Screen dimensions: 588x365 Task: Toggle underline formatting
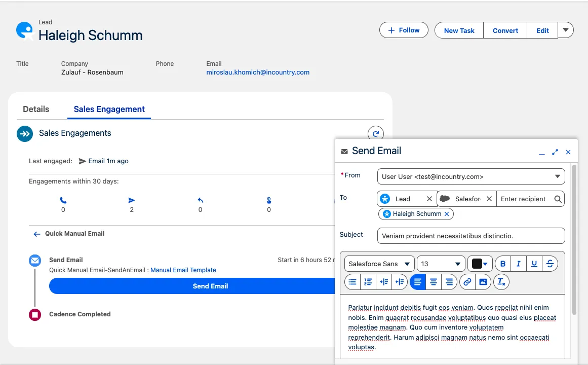(534, 264)
